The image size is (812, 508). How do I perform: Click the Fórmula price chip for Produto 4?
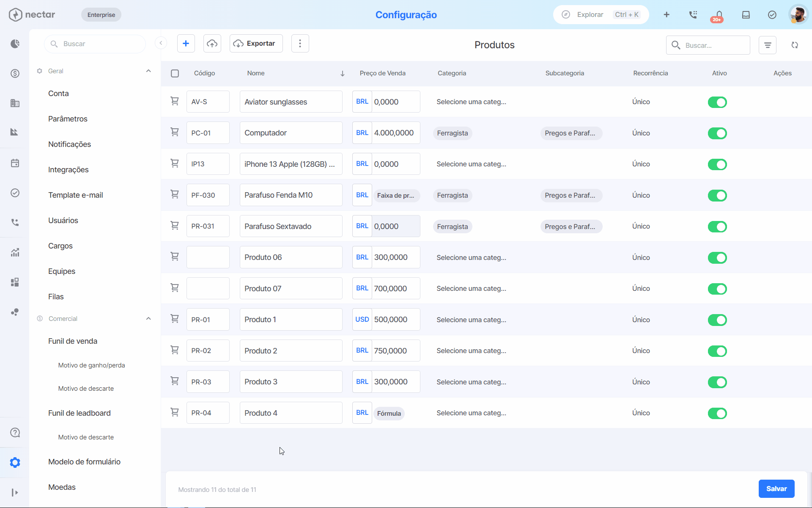tap(389, 414)
